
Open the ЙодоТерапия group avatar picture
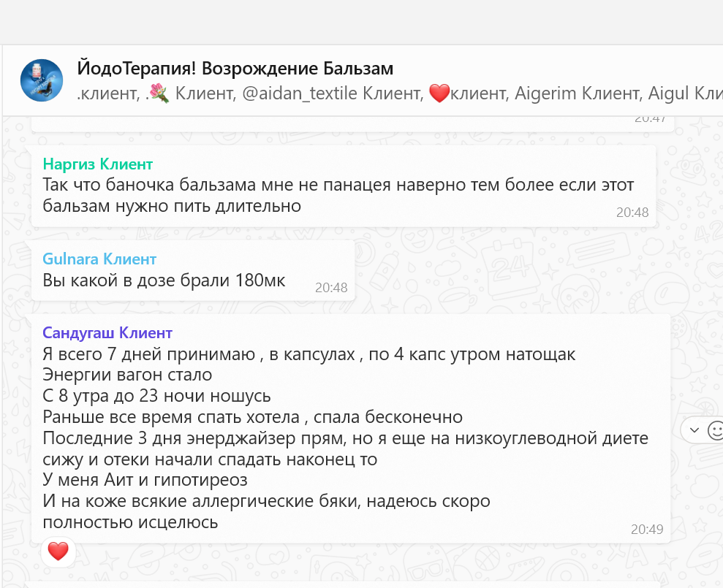click(42, 80)
